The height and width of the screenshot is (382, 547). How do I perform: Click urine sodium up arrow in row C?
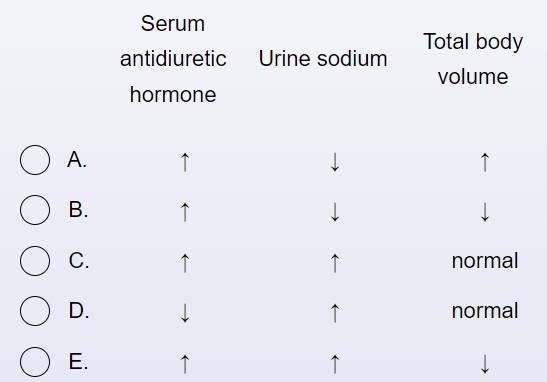[x=335, y=263]
